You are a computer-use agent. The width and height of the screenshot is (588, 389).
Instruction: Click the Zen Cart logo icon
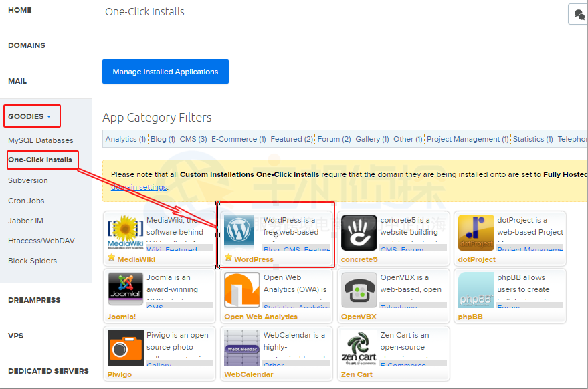(359, 348)
